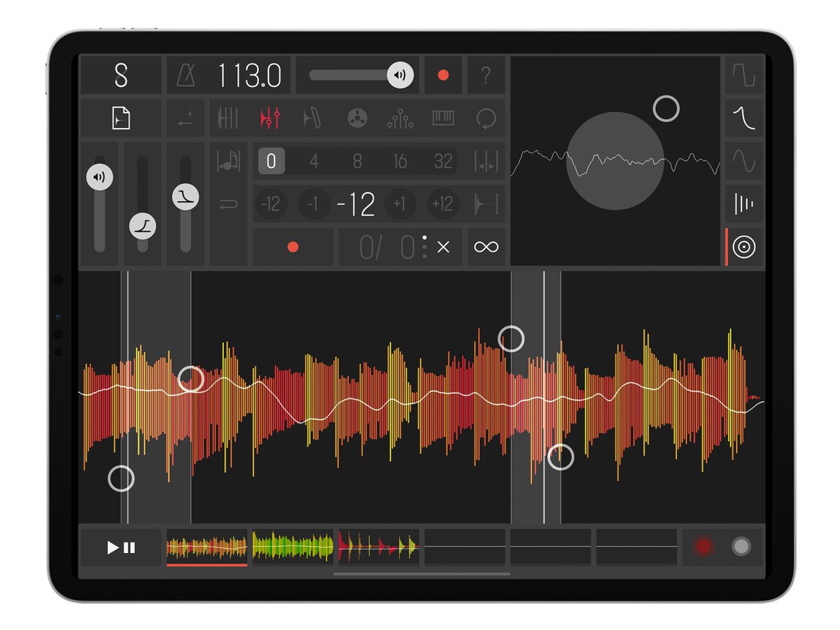840x630 pixels.
Task: Select the red looper play mode icon
Action: click(x=270, y=118)
